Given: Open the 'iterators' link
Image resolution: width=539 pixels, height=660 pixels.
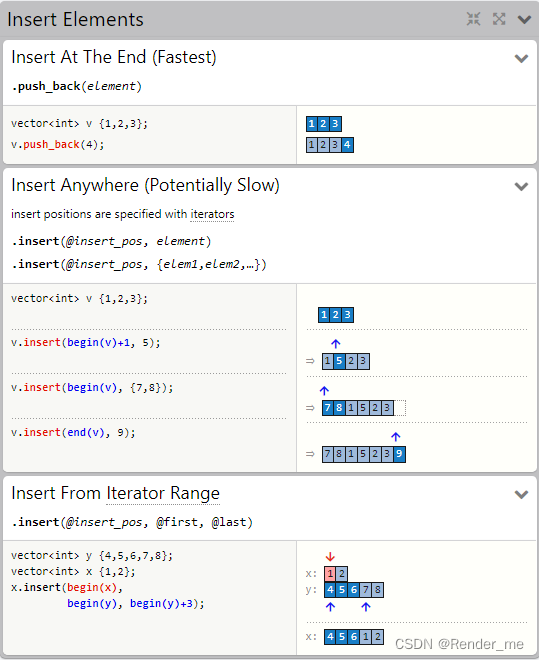Looking at the screenshot, I should click(x=212, y=214).
